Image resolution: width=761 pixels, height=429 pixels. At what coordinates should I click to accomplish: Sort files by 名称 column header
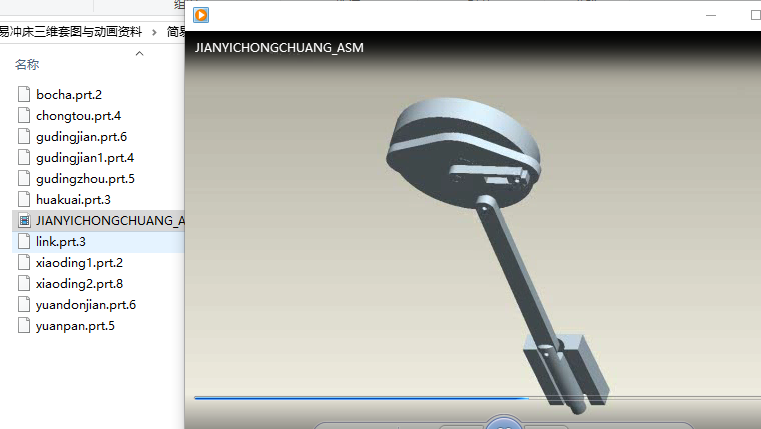pyautogui.click(x=27, y=64)
